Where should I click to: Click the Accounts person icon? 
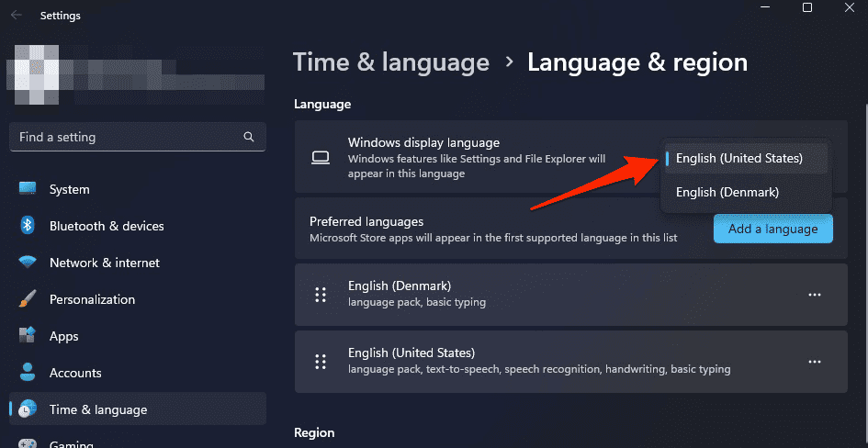[28, 373]
